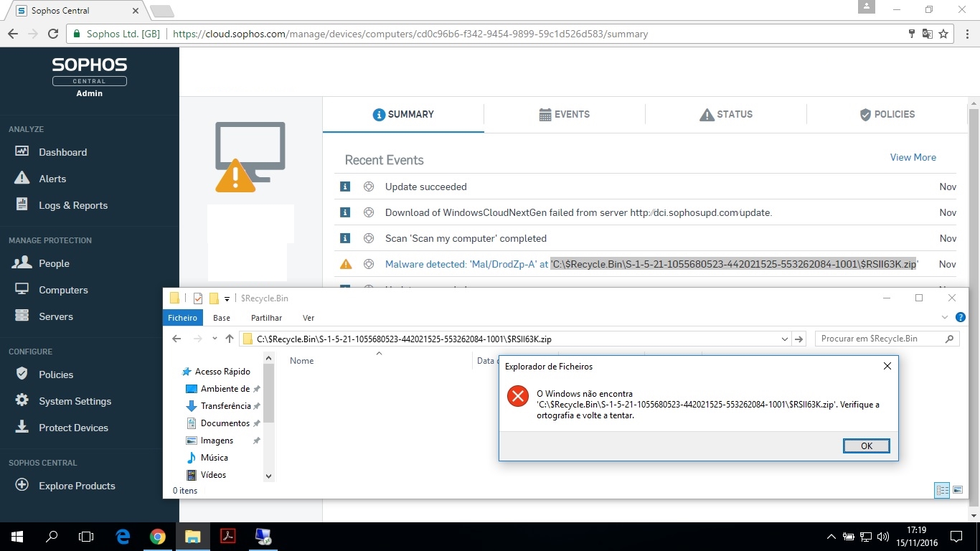Click the navigation pane scroll down arrow

click(269, 476)
